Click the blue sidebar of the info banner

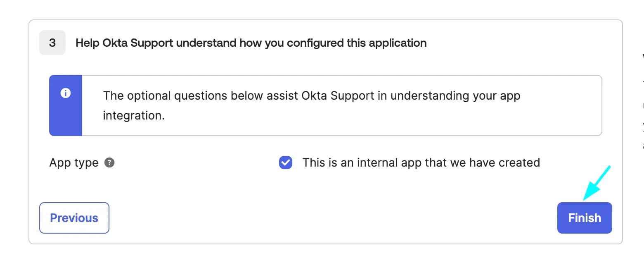66,105
